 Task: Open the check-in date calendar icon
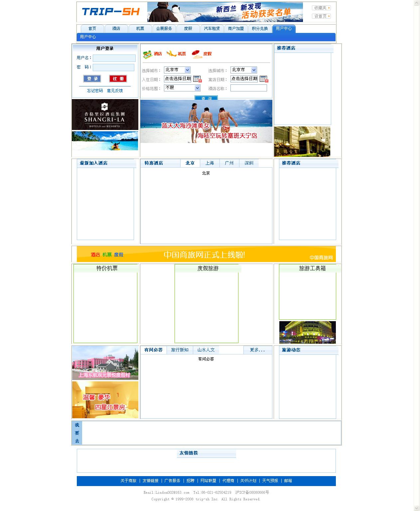197,79
